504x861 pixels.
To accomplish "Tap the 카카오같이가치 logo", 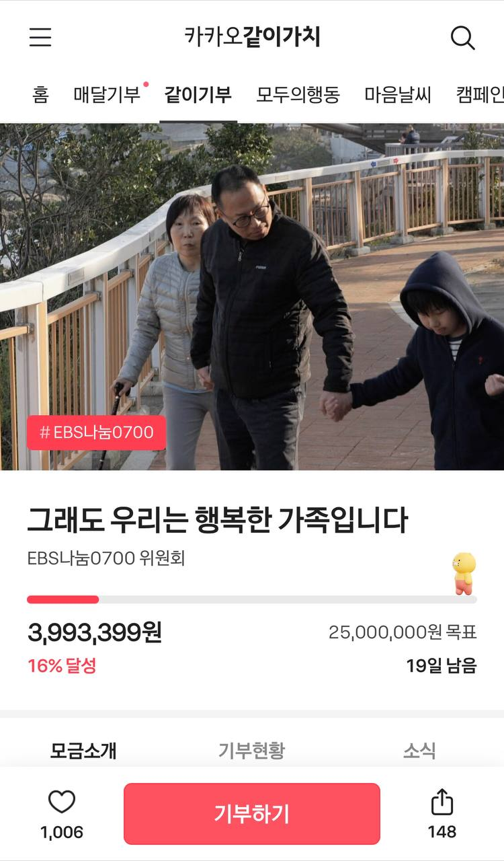I will click(252, 37).
